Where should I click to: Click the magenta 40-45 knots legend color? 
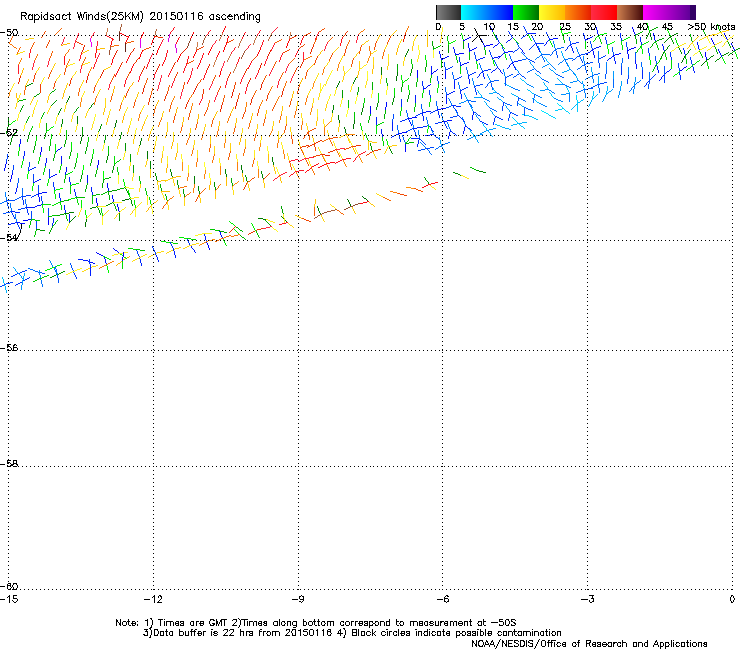(656, 12)
